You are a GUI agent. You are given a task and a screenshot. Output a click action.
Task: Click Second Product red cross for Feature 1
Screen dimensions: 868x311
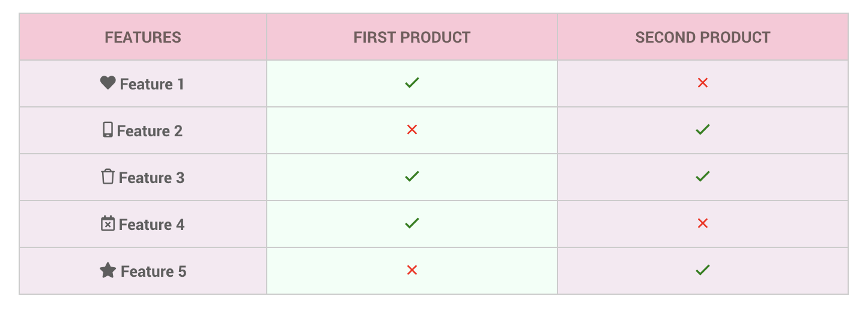click(703, 83)
